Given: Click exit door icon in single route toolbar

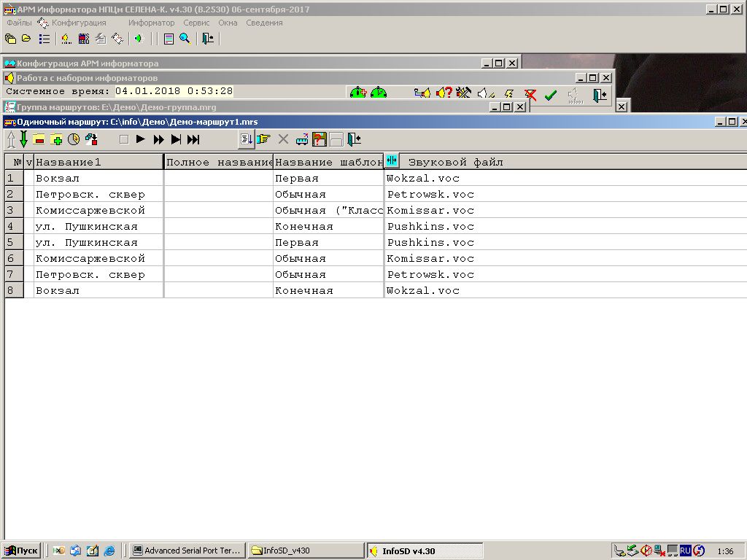Looking at the screenshot, I should click(354, 139).
